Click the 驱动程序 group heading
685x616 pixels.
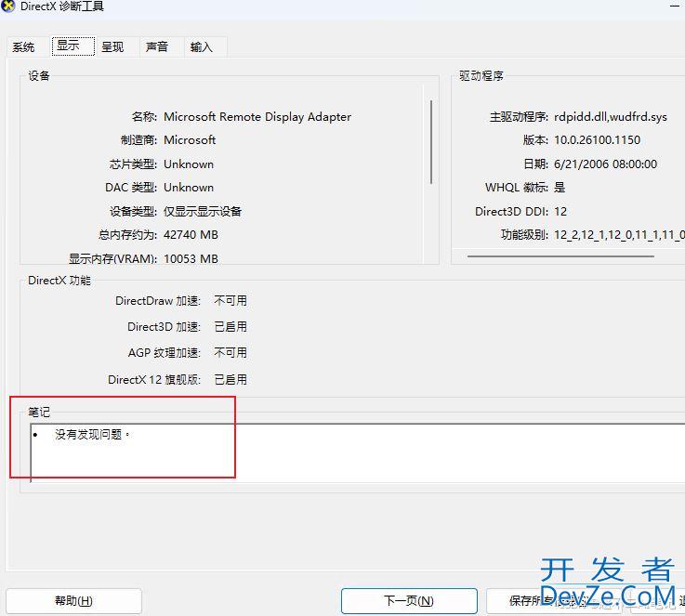click(481, 76)
